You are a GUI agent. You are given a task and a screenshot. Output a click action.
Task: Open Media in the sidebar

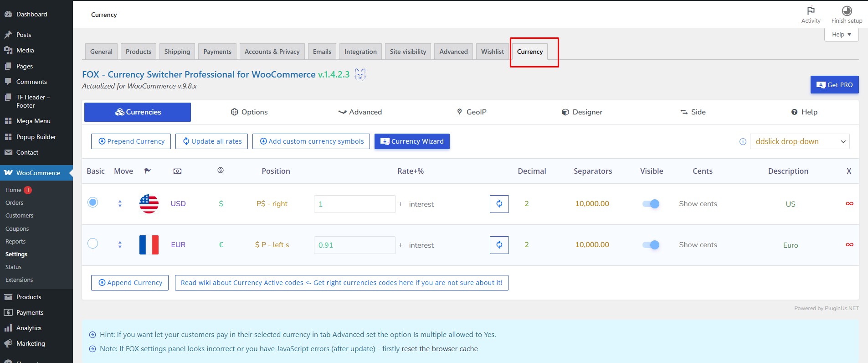[25, 50]
